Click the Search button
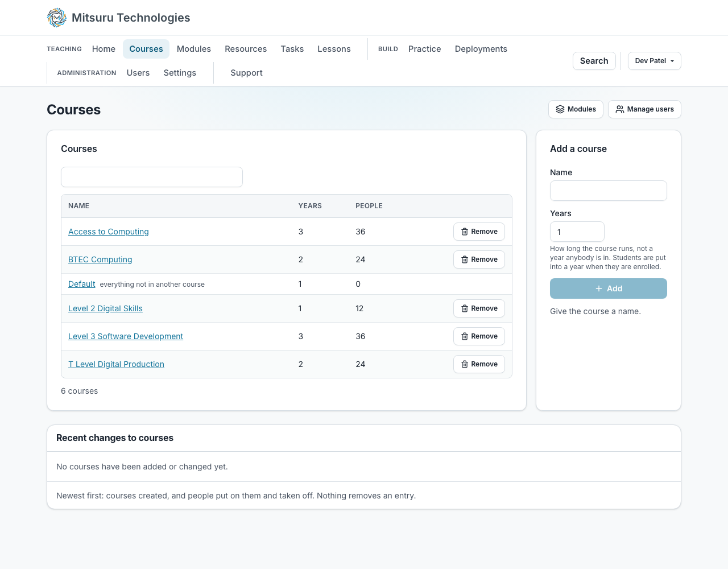 click(594, 61)
